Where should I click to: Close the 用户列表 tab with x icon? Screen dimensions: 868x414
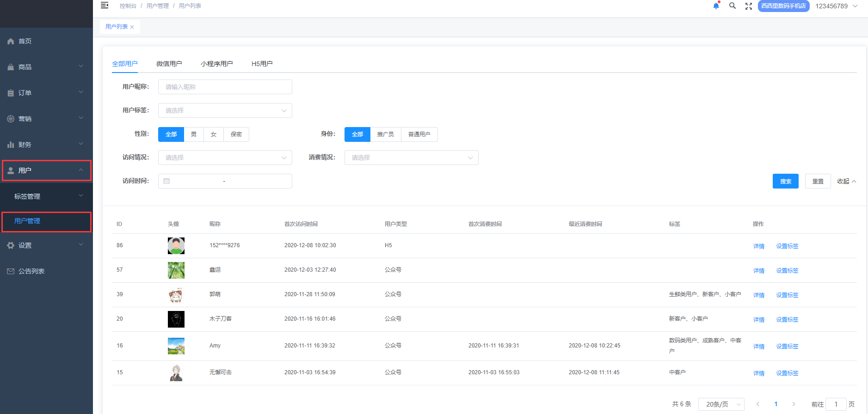[132, 27]
